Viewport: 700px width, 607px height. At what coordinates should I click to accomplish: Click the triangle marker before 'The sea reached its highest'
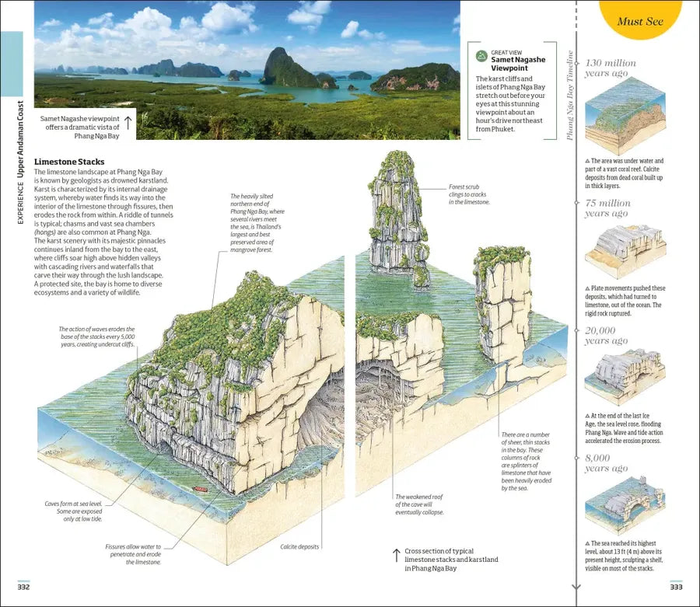pos(587,543)
